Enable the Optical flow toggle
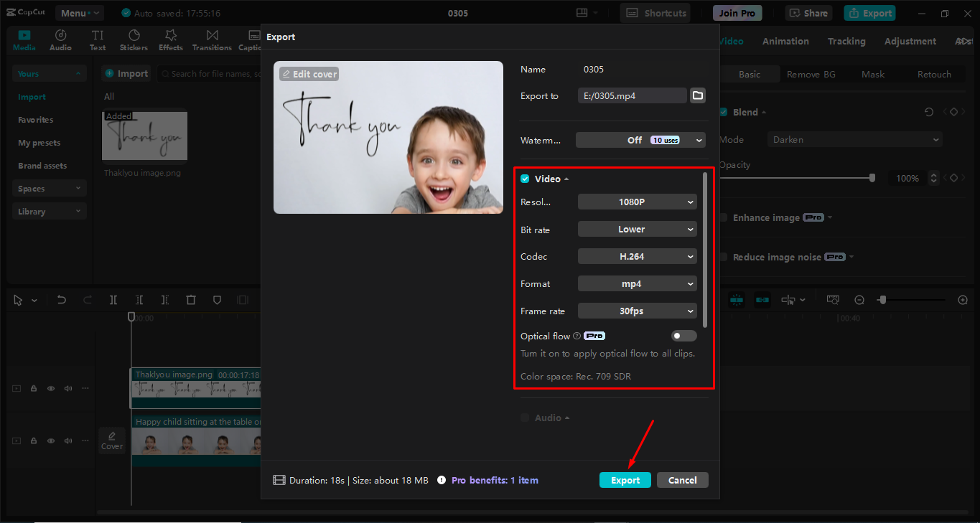980x523 pixels. [x=683, y=335]
